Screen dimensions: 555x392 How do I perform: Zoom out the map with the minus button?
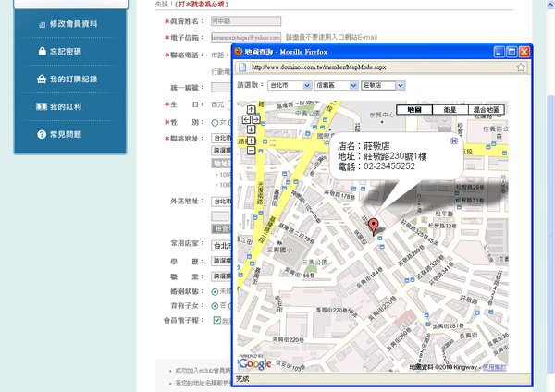[x=251, y=151]
